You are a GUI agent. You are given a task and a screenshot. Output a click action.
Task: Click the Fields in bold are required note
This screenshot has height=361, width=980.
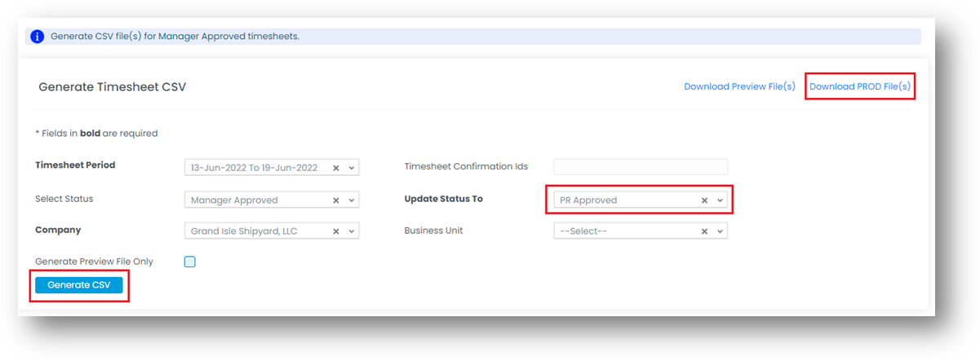[x=96, y=133]
